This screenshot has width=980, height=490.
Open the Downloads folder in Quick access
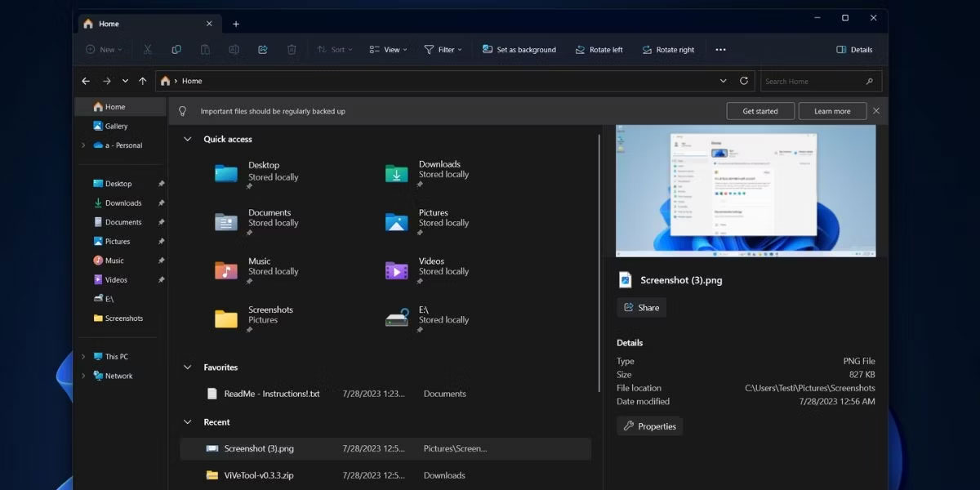pyautogui.click(x=428, y=173)
